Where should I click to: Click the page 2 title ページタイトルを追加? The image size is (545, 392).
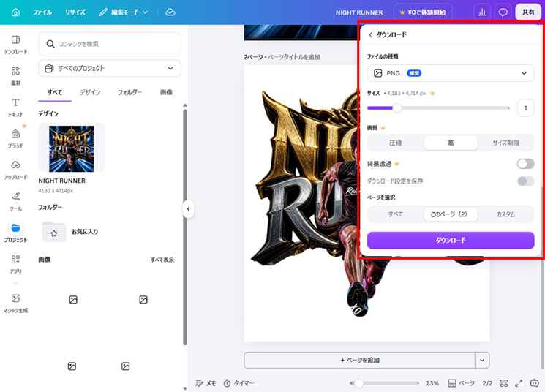pyautogui.click(x=294, y=57)
